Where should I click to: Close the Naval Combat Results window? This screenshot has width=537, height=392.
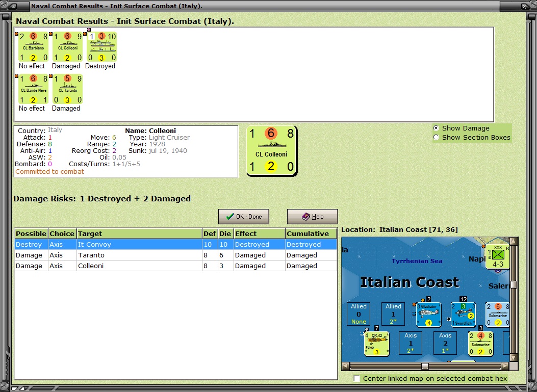click(x=525, y=6)
